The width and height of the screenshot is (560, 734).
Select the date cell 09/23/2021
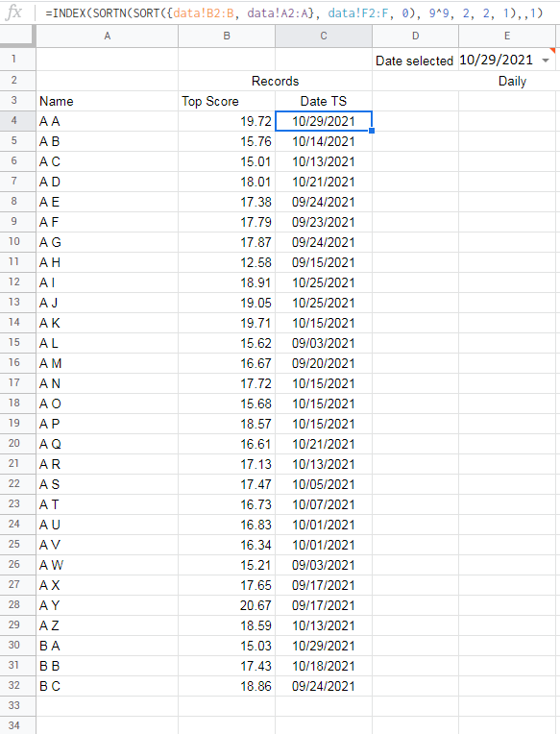point(324,222)
